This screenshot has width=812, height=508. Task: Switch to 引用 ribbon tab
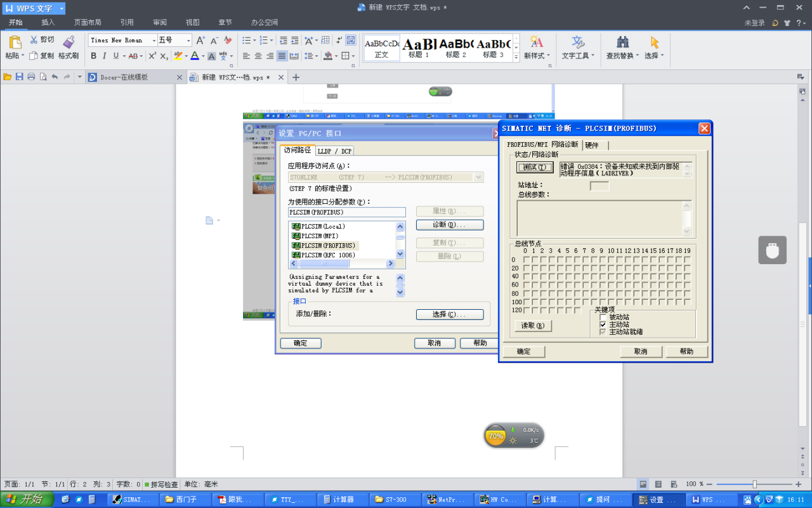pos(127,22)
